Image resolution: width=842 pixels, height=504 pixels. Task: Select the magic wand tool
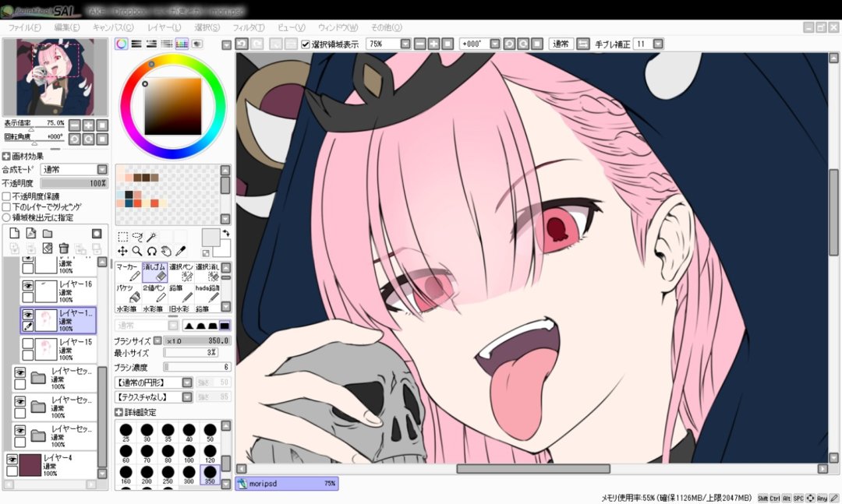click(x=152, y=237)
